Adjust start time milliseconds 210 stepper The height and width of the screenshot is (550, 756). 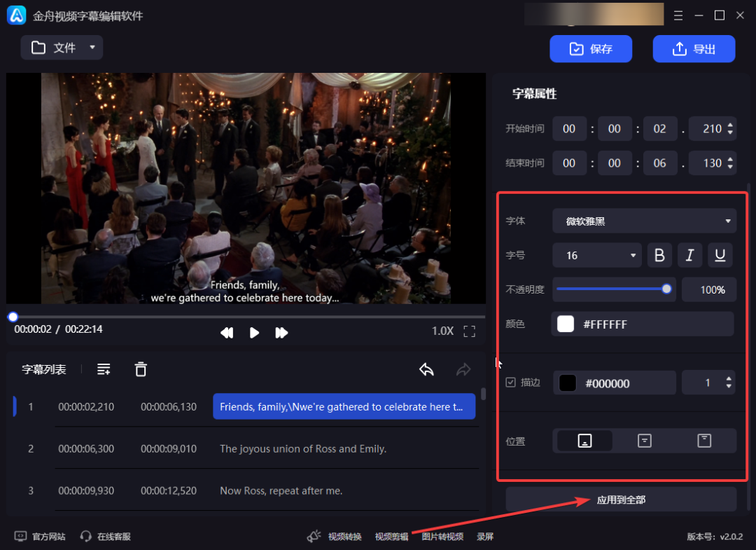730,129
